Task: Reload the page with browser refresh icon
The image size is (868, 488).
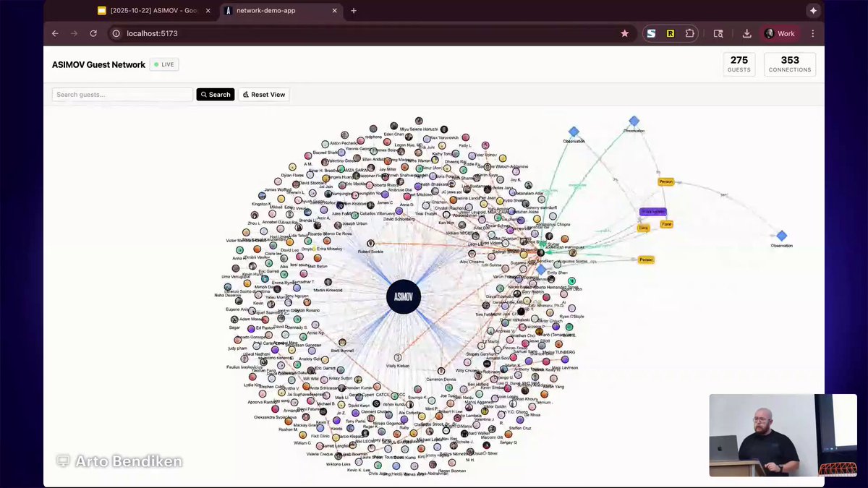Action: pyautogui.click(x=93, y=33)
